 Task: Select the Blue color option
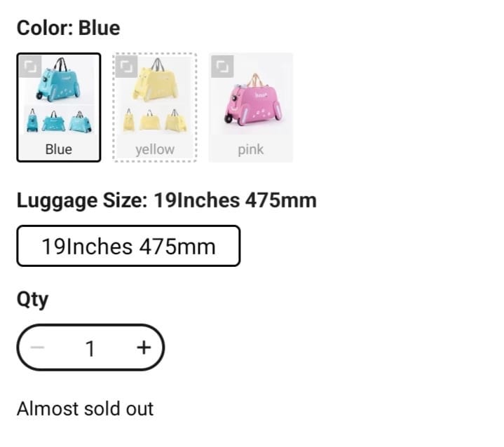tap(59, 107)
